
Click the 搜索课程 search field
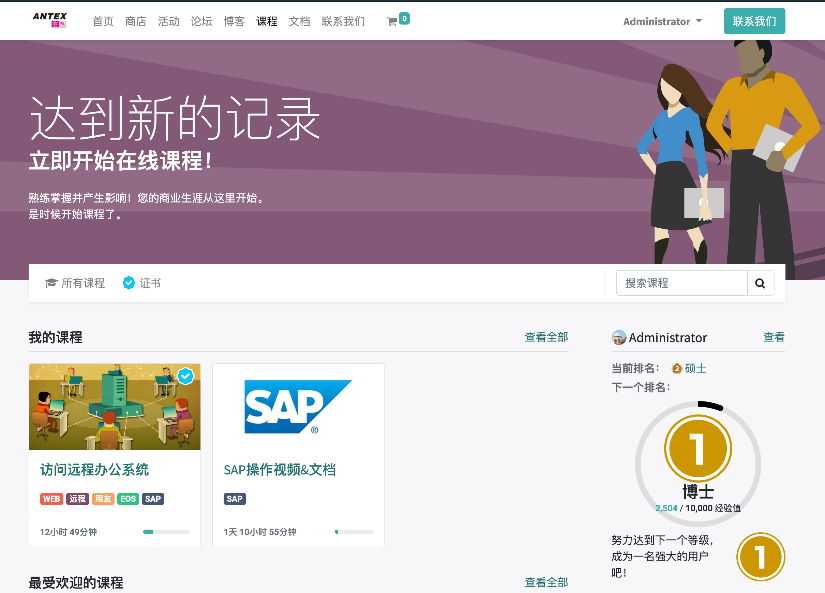click(681, 283)
